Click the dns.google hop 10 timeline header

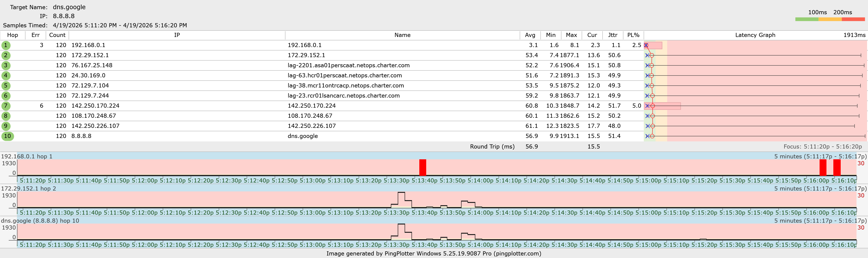(x=40, y=221)
